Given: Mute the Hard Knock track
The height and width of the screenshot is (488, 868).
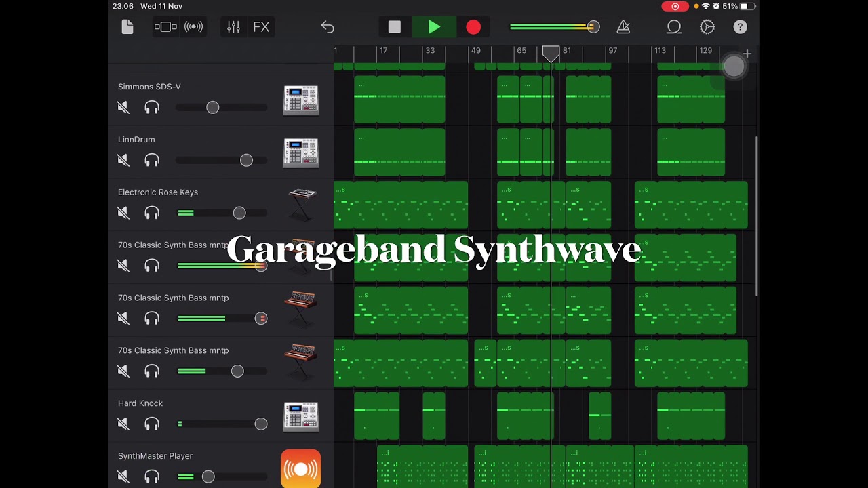Looking at the screenshot, I should (123, 424).
